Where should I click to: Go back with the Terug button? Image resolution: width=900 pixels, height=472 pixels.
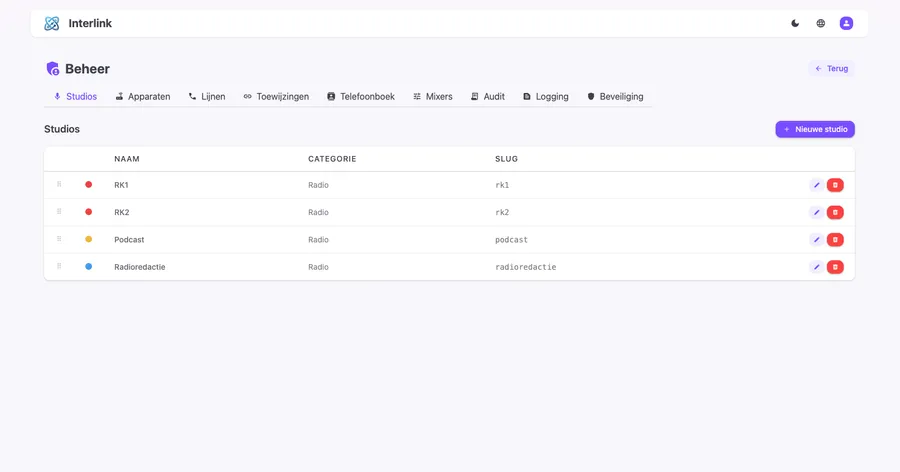point(832,68)
